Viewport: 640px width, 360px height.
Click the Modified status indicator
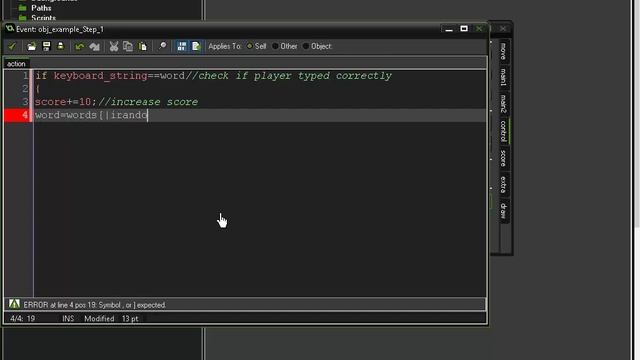tap(99, 318)
